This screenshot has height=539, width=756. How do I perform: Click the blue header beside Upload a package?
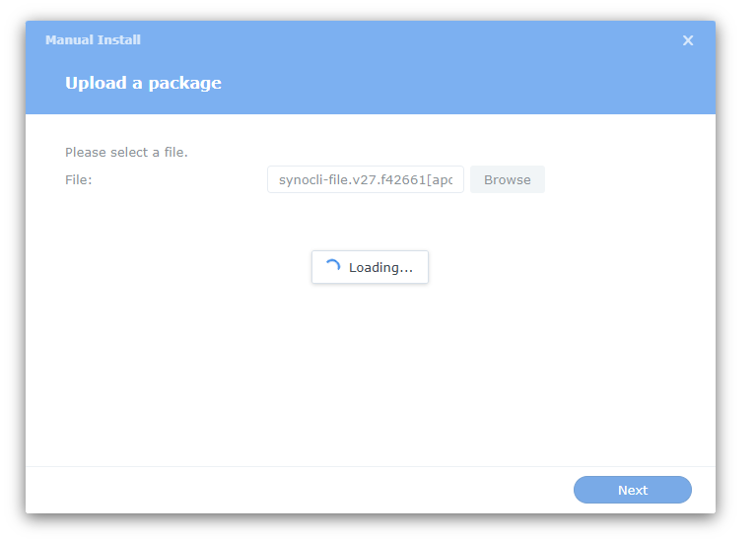(x=444, y=84)
